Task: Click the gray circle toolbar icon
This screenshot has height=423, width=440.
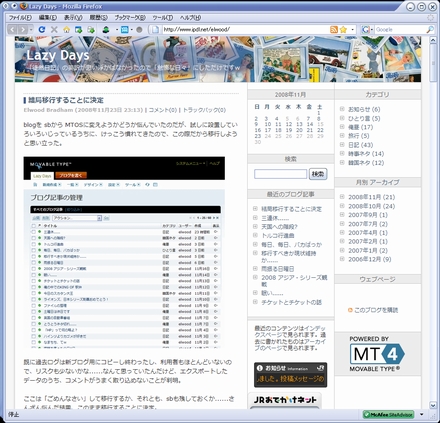Action: pos(139,30)
